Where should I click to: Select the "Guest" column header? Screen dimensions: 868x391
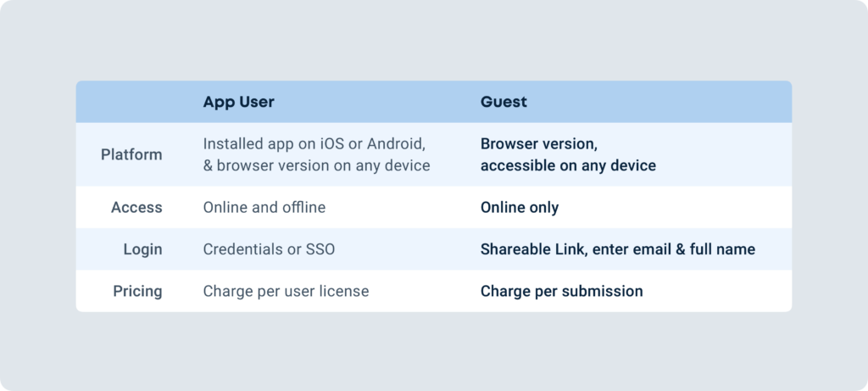pyautogui.click(x=504, y=102)
